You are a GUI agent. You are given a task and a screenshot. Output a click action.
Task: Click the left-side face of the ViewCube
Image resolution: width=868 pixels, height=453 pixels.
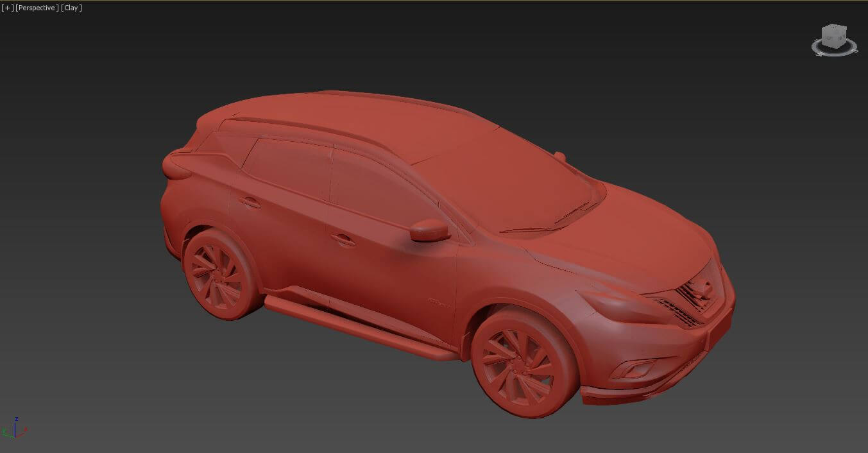tap(830, 38)
